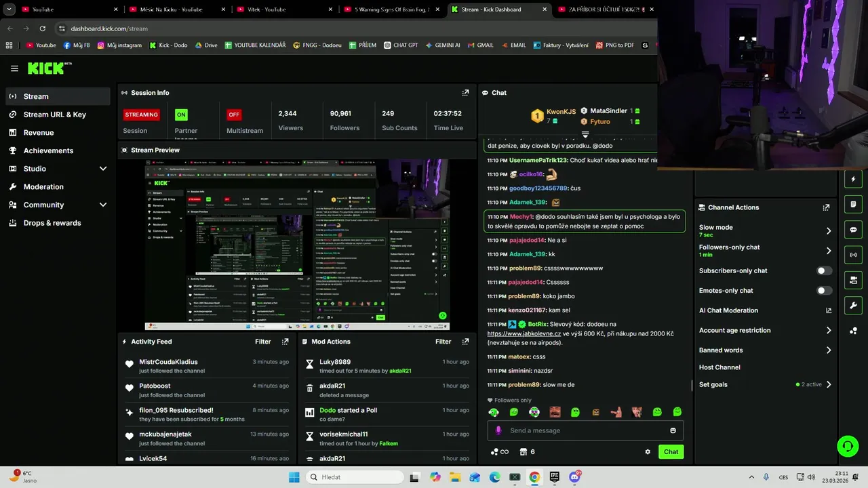Open Moderation in the sidebar
868x488 pixels.
tap(58, 187)
